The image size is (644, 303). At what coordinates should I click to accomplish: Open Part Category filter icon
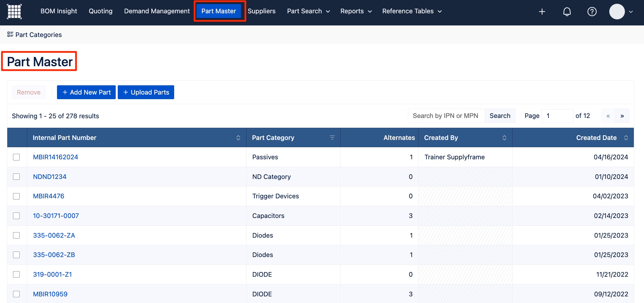(x=332, y=138)
